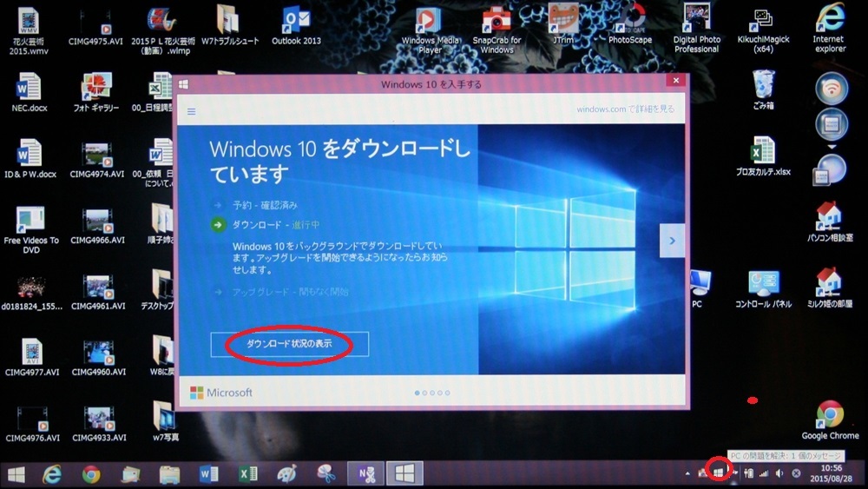Open SnapCrab for Windows shortcut
The height and width of the screenshot is (489, 868).
(x=496, y=30)
